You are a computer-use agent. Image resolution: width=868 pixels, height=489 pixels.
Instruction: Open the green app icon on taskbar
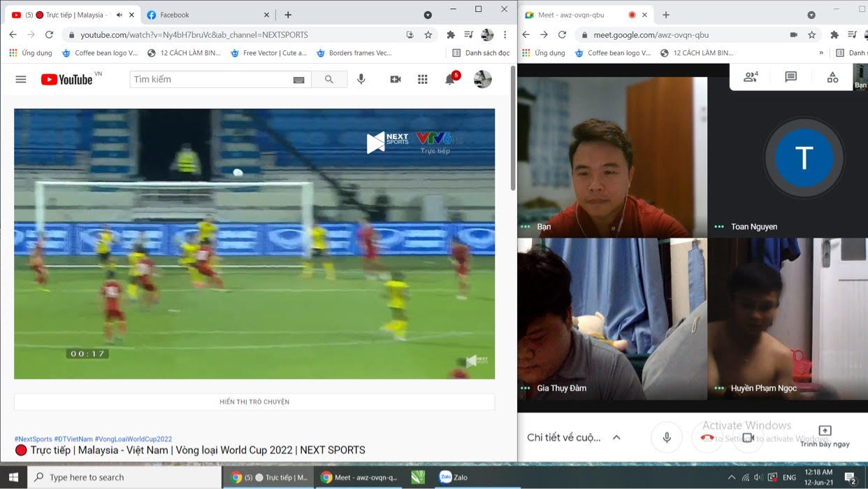click(x=418, y=478)
